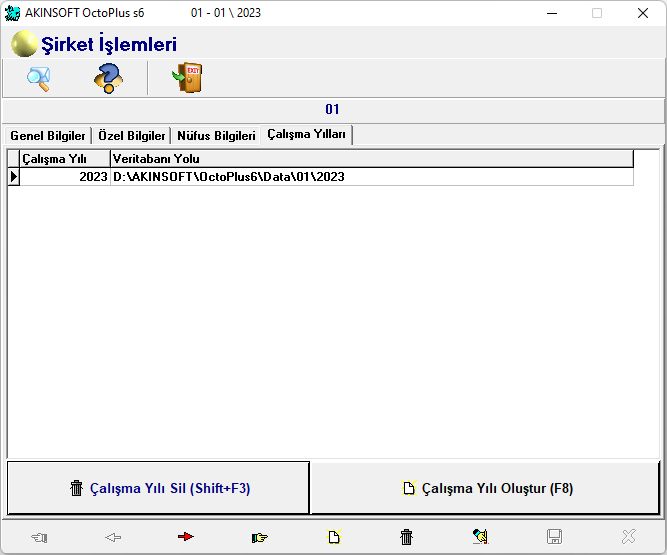Sort by Çalışma Yılı column header

[65, 159]
